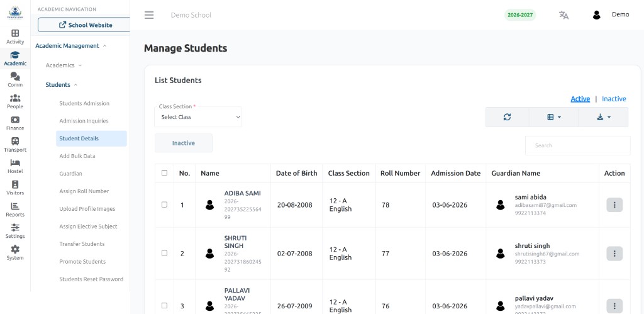Open the People icon in sidebar
Image resolution: width=644 pixels, height=314 pixels.
click(15, 98)
